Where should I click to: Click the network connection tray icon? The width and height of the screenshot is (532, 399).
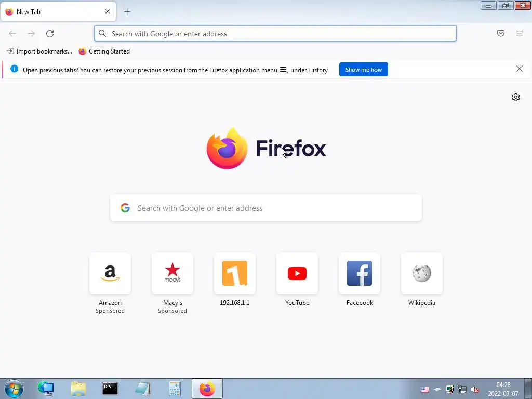pyautogui.click(x=462, y=390)
